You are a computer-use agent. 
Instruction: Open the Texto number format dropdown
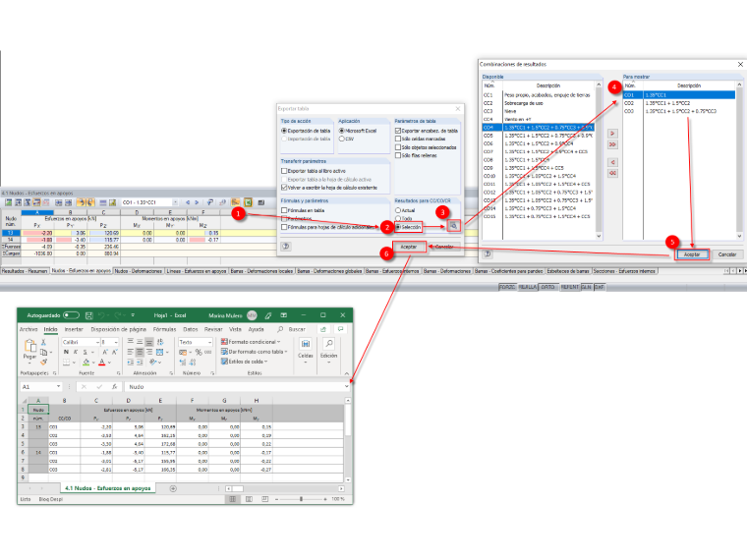209,342
